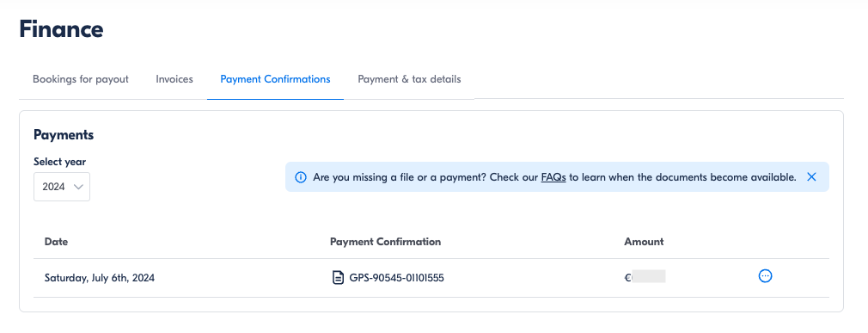Switch to the Bookings for payout tab
The height and width of the screenshot is (333, 868).
(80, 79)
